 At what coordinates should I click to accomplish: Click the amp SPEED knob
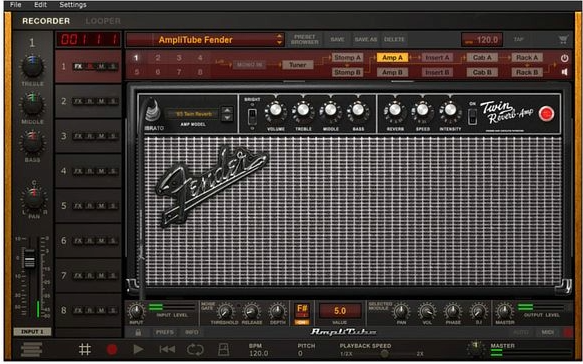point(422,110)
